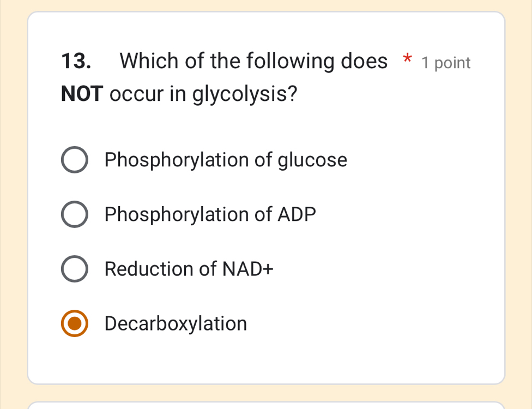Click the bold word 'NOT' in question
This screenshot has height=409, width=532.
[x=81, y=94]
